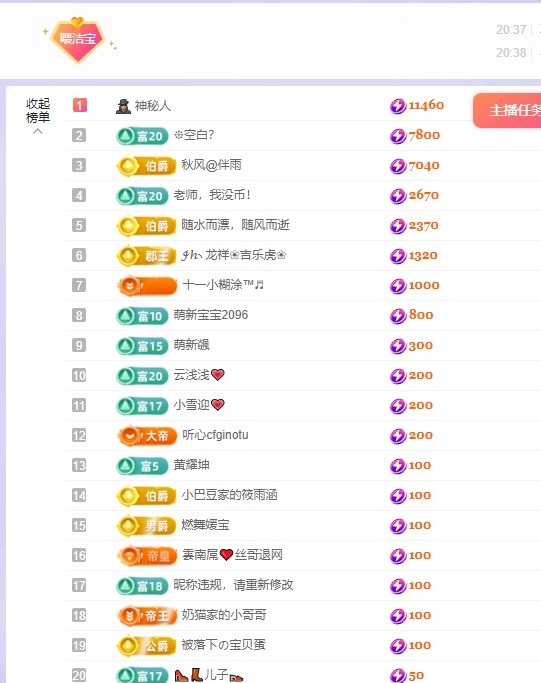Select username 萌新宝宝2096
This screenshot has width=541, height=683.
click(211, 315)
